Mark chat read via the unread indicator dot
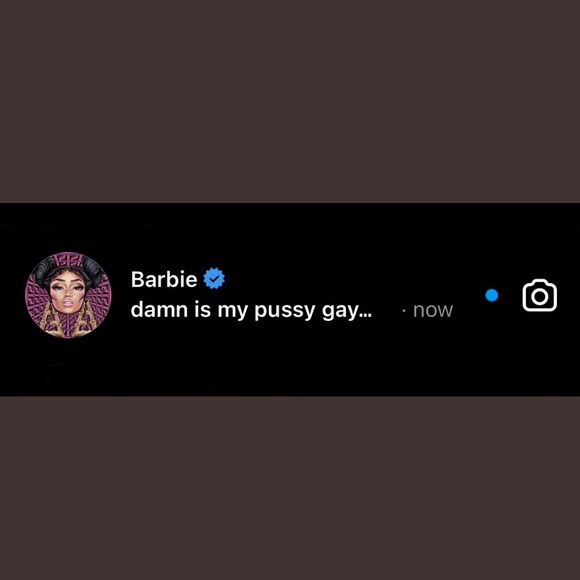Screen dimensions: 580x580 click(x=492, y=295)
